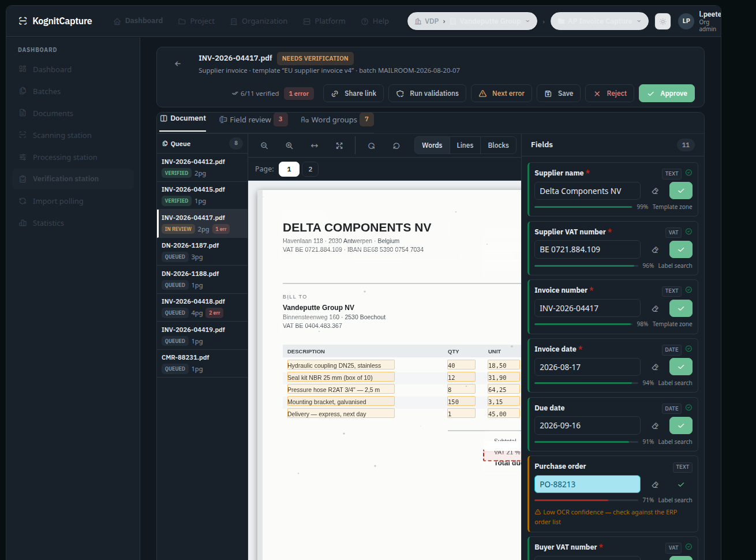Clear the Supplier VAT number field with the eraser
756x560 pixels.
655,249
